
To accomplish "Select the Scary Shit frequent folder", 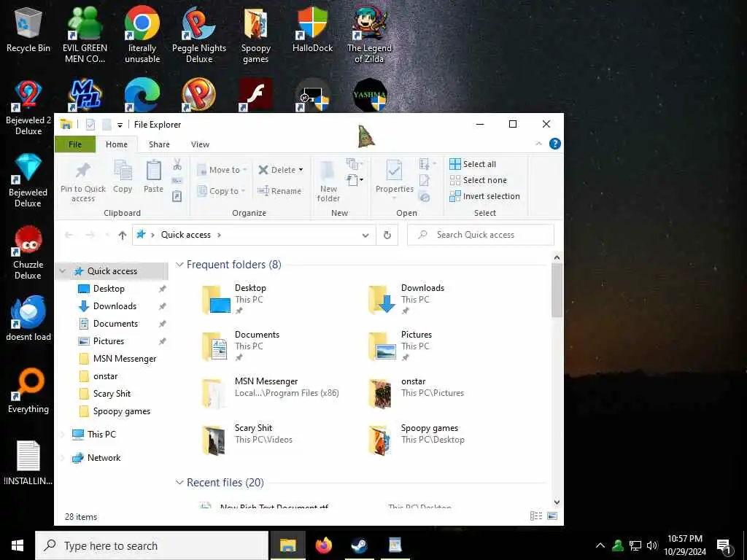I will pyautogui.click(x=248, y=439).
